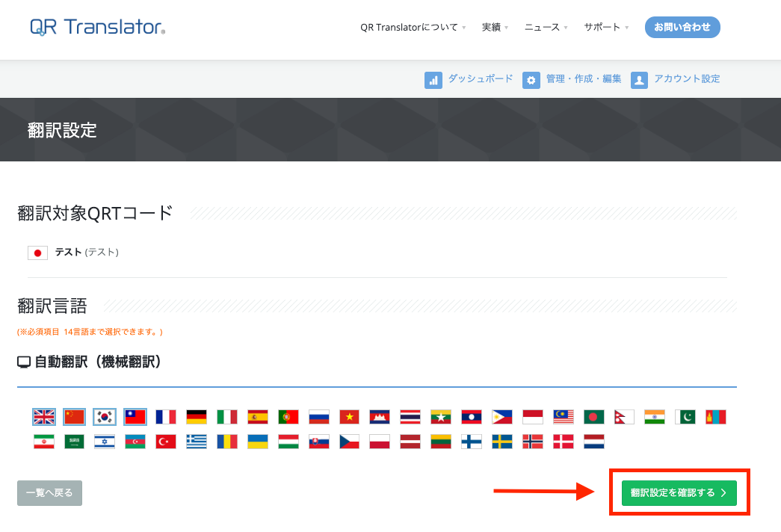Choose the Finnish flag
This screenshot has width=781, height=532.
(x=471, y=442)
